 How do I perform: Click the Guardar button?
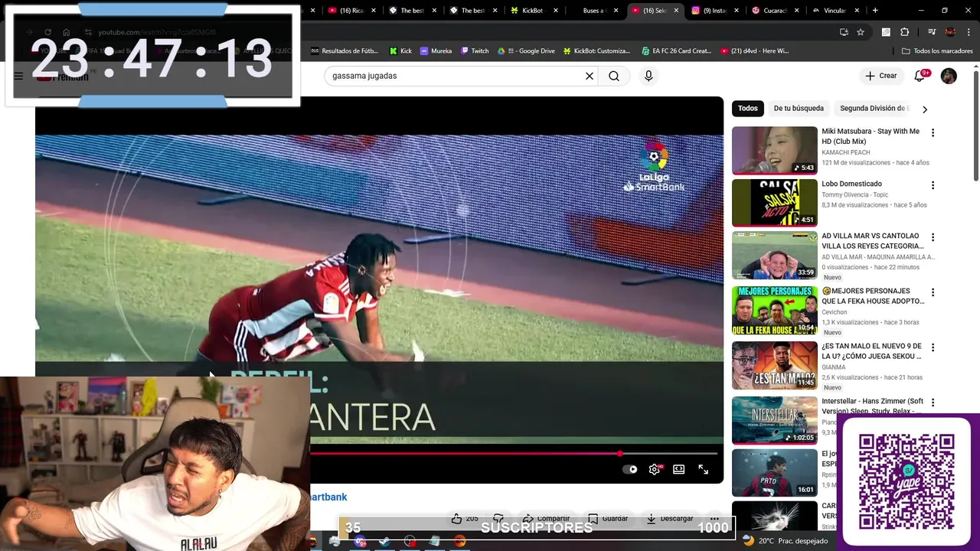[x=607, y=519]
